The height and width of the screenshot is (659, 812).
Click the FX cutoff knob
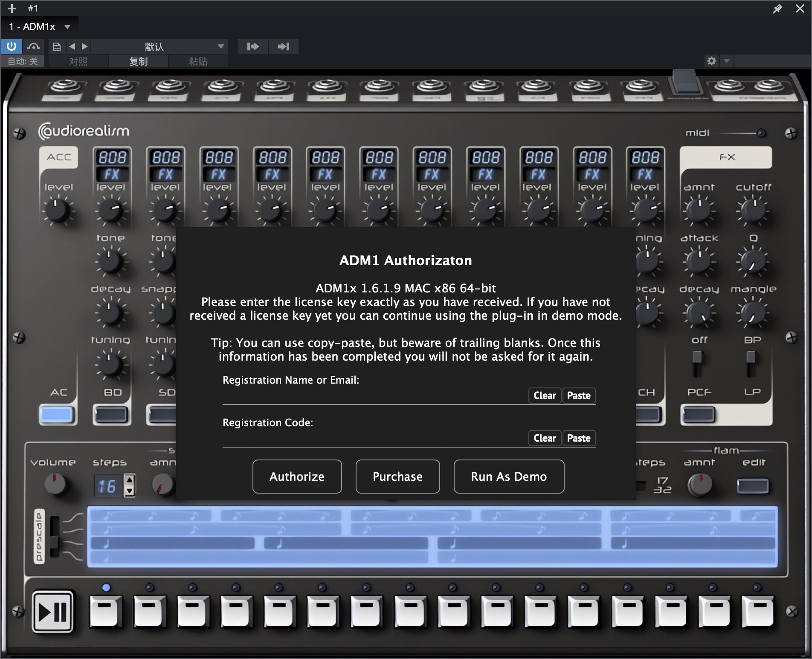(753, 209)
